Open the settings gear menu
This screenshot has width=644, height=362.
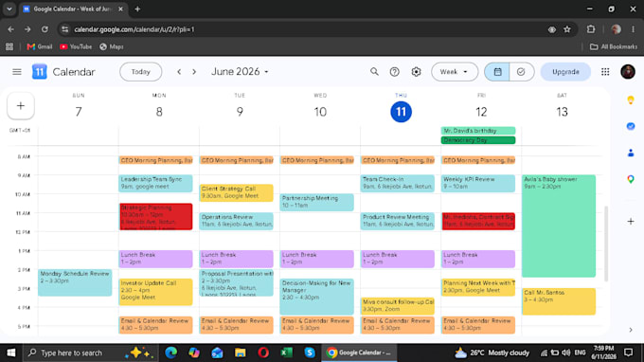[416, 72]
